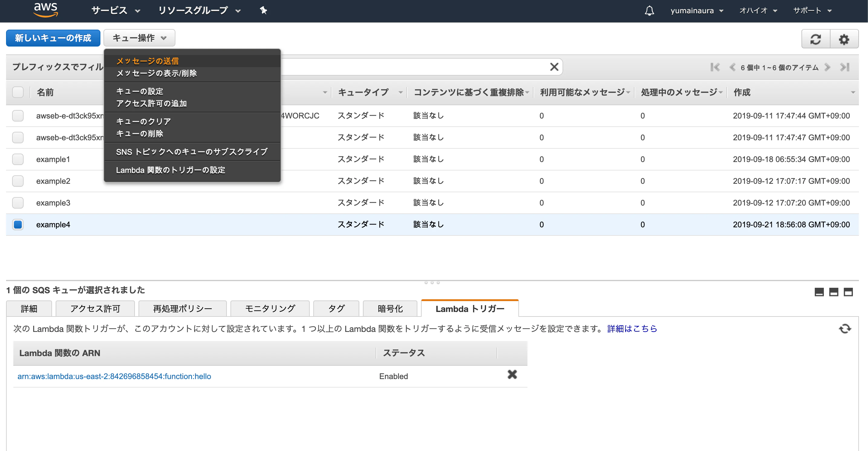Choose キューの設定 menu item
The image size is (868, 451).
click(x=192, y=91)
